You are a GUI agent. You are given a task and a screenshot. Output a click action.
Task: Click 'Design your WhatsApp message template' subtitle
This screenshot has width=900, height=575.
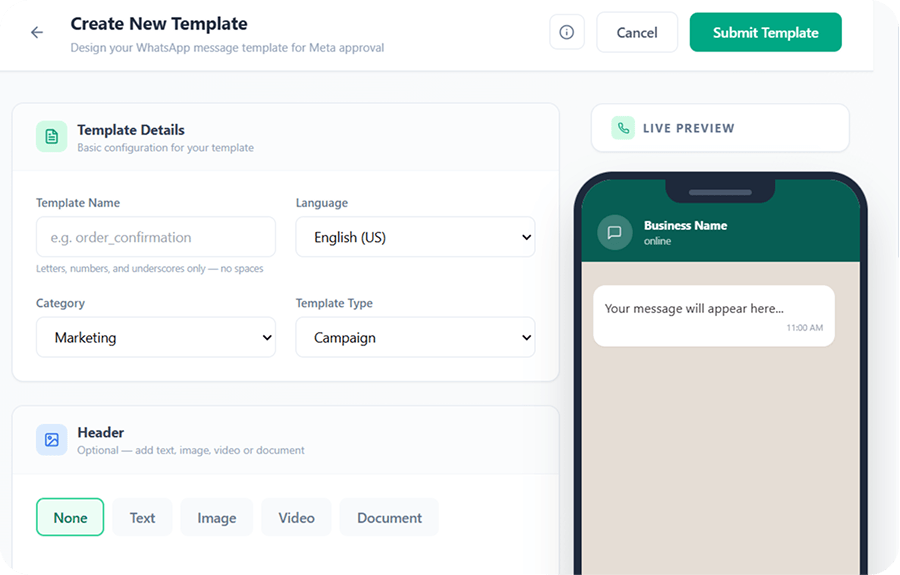tap(227, 48)
